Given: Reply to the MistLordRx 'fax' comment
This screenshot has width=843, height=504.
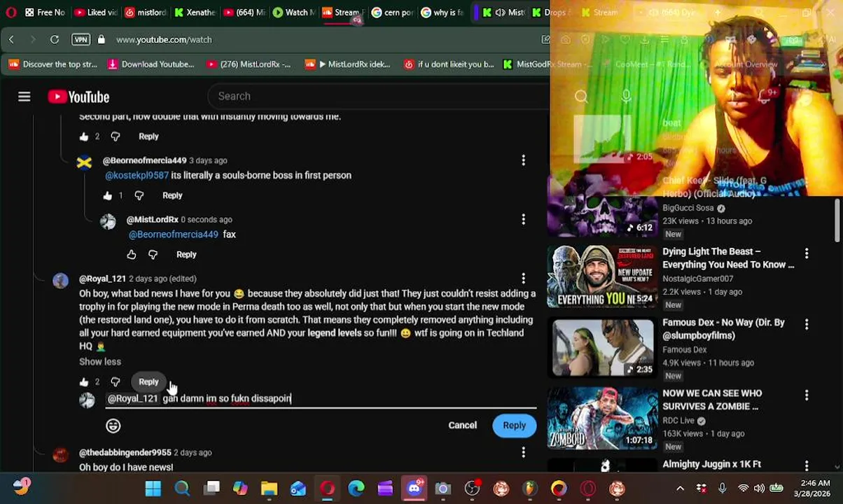Looking at the screenshot, I should pyautogui.click(x=186, y=255).
